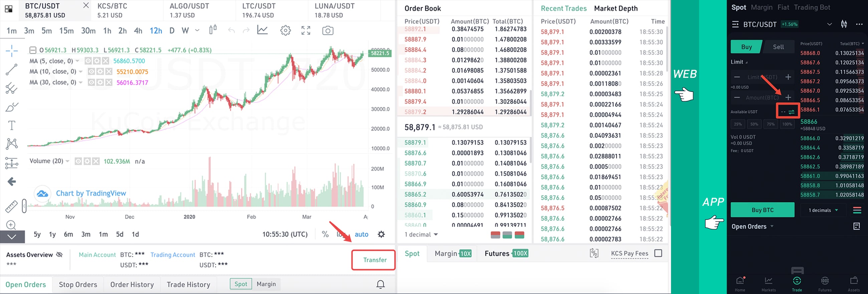Viewport: 868px width, 294px height.
Task: Expand the 1 decimal dropdown in Order Book
Action: pos(421,235)
